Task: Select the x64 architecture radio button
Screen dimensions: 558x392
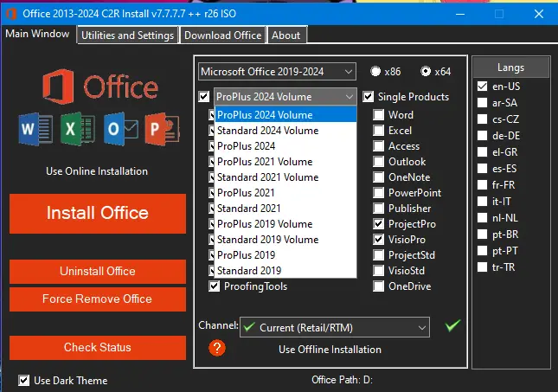Action: (x=426, y=72)
